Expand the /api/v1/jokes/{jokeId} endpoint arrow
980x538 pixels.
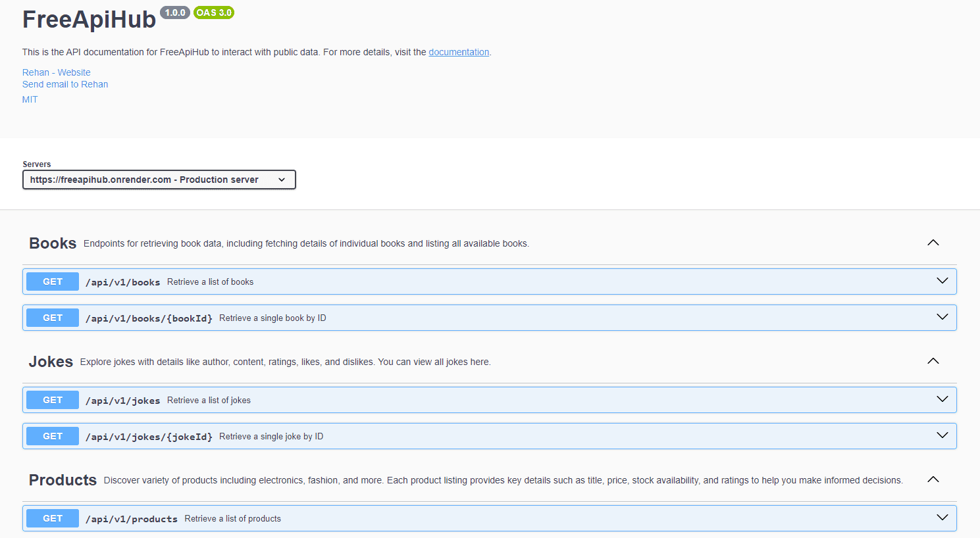click(942, 435)
